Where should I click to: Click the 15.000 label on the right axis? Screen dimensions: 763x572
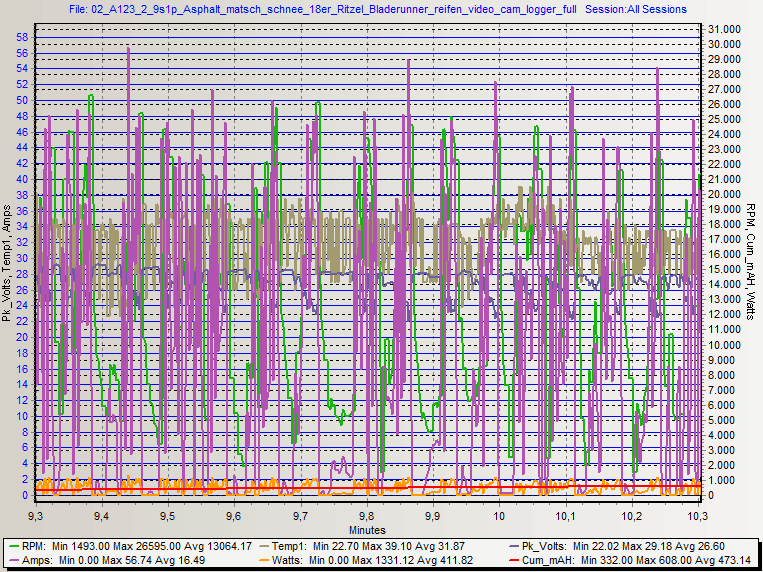[726, 270]
